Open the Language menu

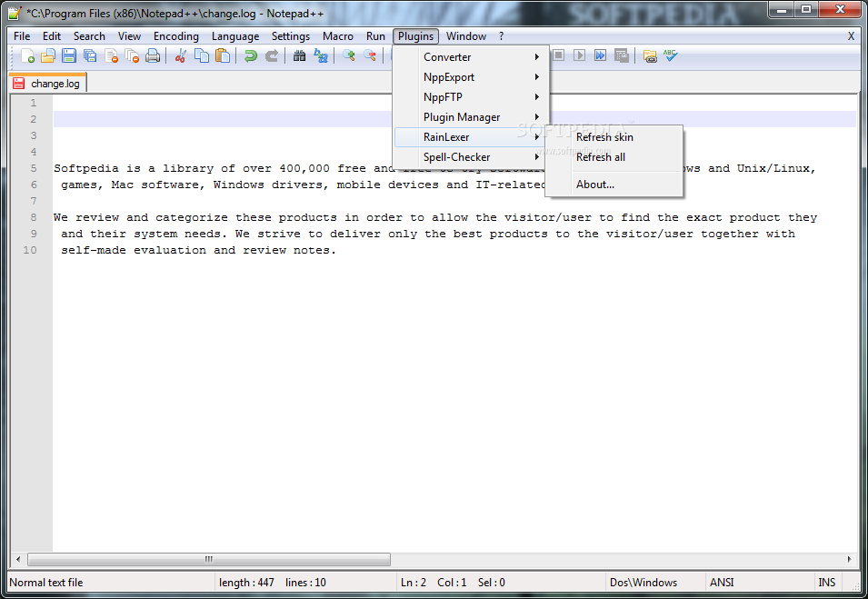[x=235, y=36]
